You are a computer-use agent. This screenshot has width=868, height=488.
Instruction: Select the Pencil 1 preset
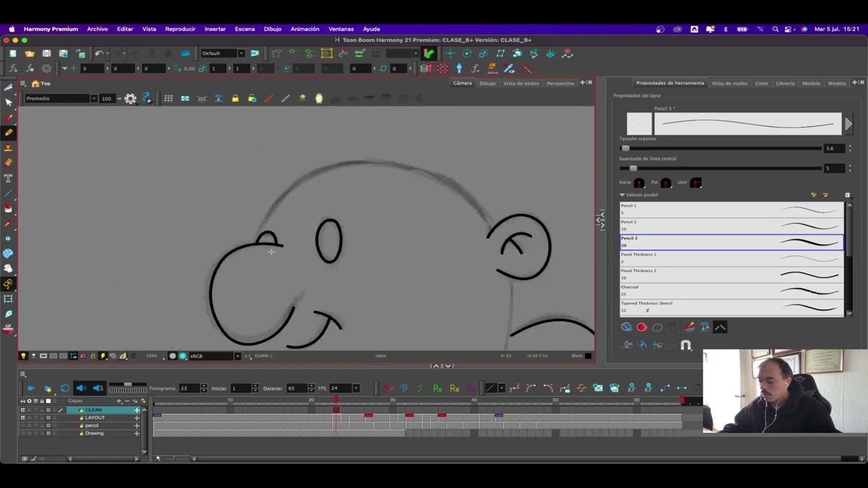tap(732, 209)
